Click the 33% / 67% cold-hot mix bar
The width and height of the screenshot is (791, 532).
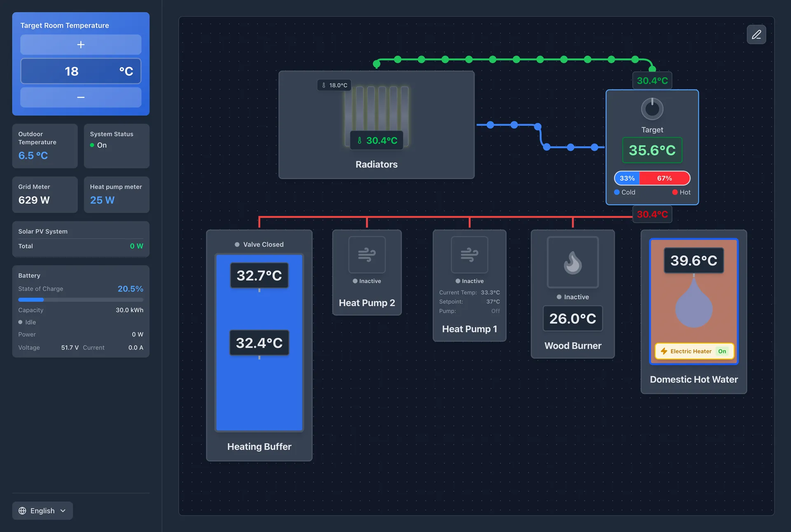[x=652, y=178]
